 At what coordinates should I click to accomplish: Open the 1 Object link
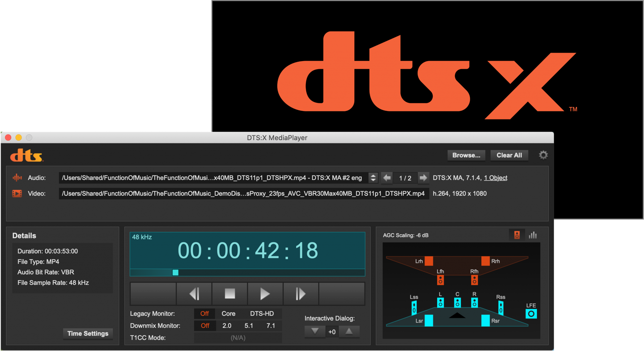[496, 178]
